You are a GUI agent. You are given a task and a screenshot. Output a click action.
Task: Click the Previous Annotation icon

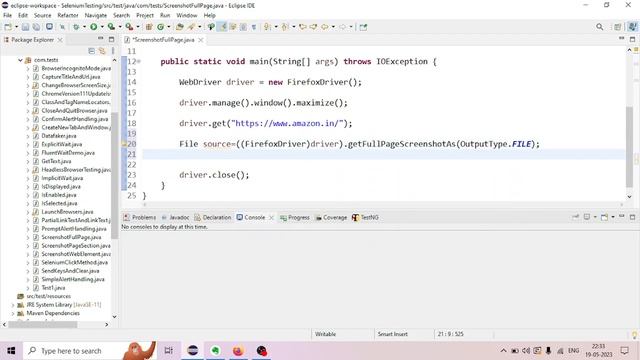[285, 27]
